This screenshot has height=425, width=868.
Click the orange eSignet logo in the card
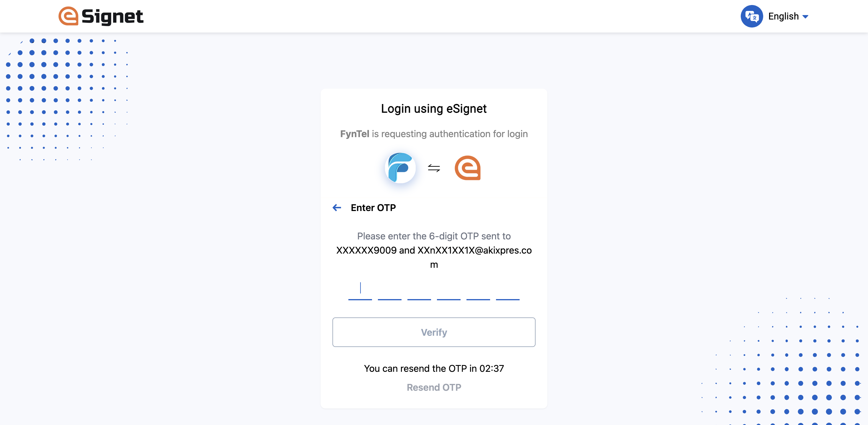pos(467,168)
